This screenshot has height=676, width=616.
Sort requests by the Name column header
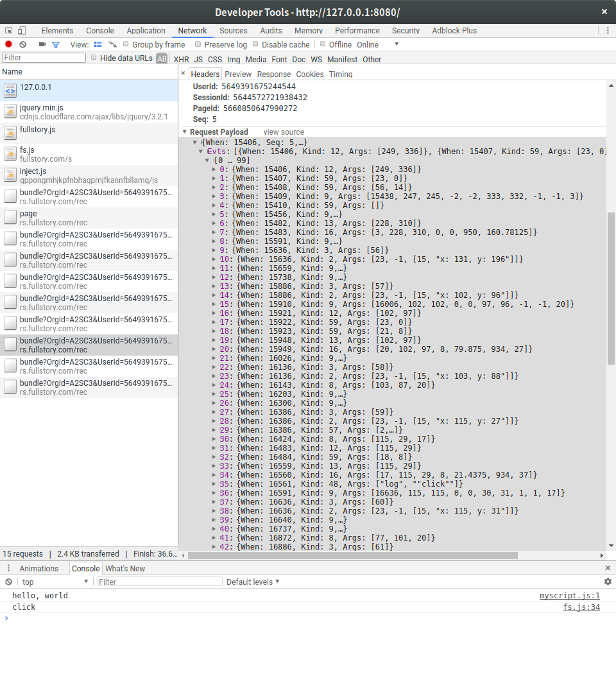click(89, 72)
